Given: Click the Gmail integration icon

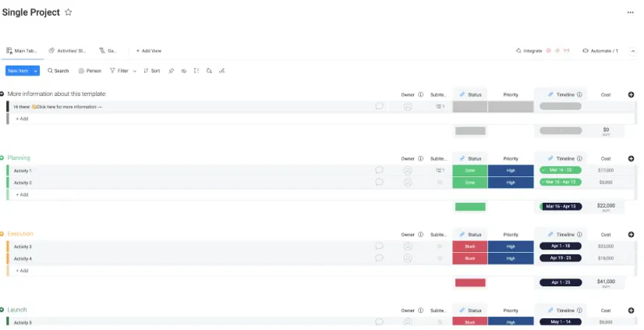Looking at the screenshot, I should (x=567, y=51).
